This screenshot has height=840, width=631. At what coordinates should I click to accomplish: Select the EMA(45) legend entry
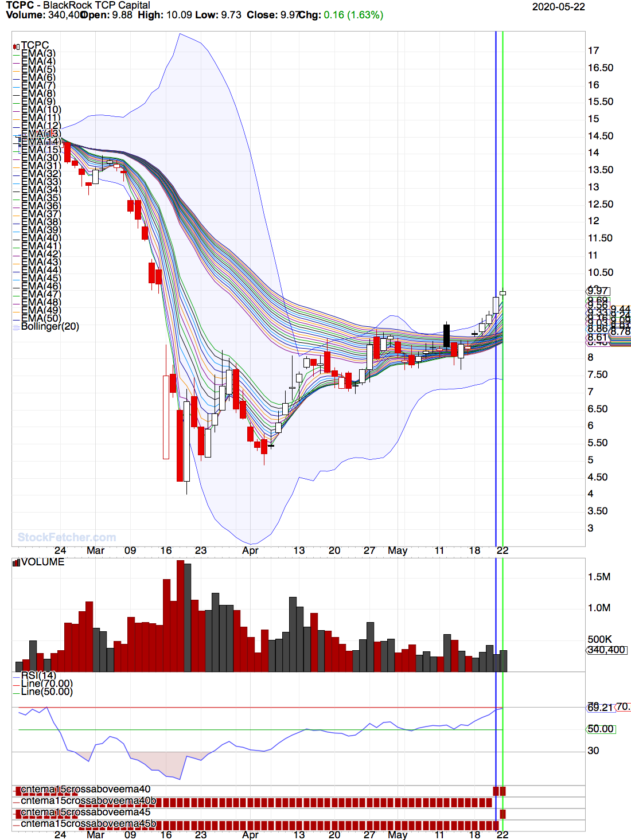[x=37, y=278]
